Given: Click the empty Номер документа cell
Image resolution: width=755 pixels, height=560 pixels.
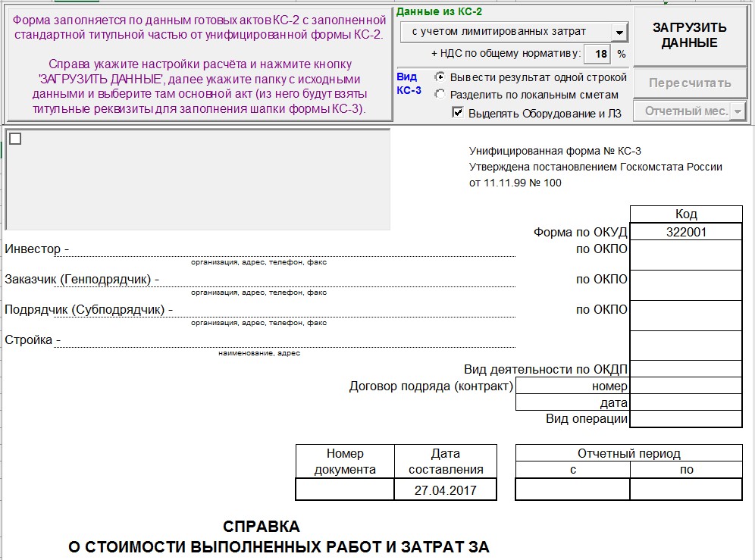Looking at the screenshot, I should [345, 490].
